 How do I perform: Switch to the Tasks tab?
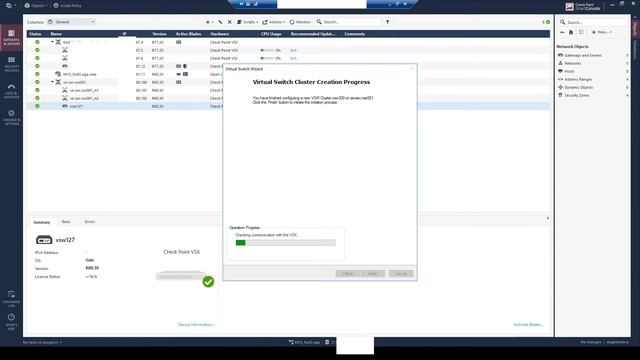(66, 222)
